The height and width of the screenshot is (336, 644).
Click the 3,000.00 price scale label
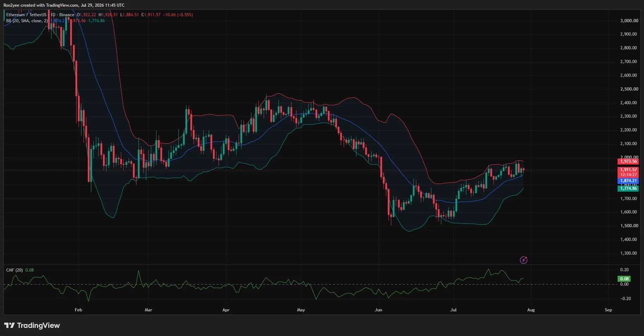click(629, 21)
